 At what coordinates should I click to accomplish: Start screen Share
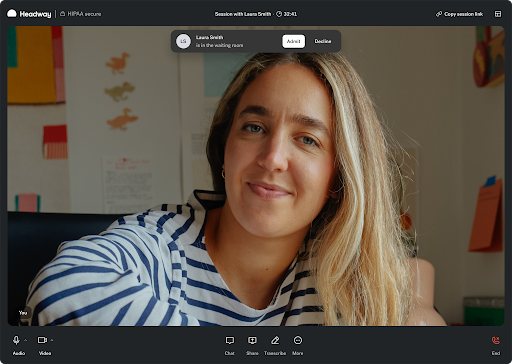252,345
